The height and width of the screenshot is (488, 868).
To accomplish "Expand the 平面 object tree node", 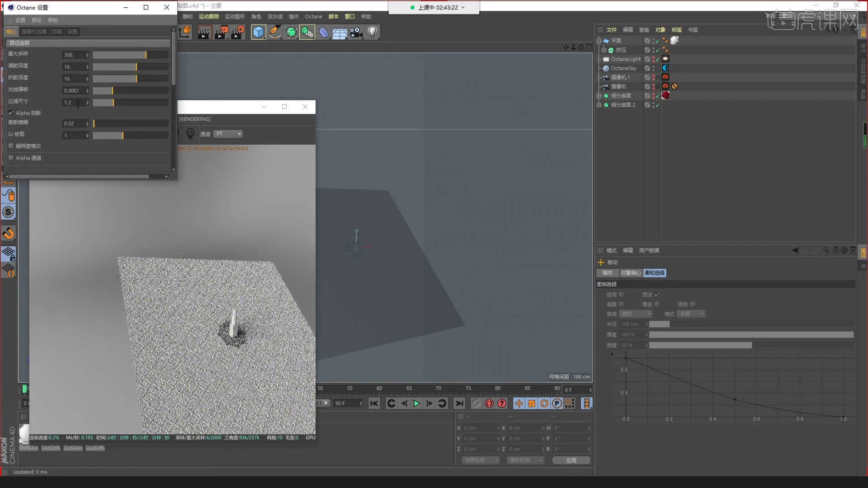I will pos(599,41).
